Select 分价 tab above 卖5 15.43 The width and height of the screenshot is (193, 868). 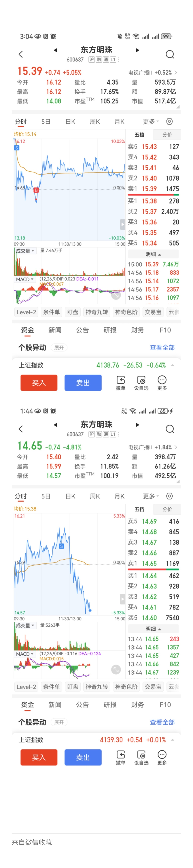point(167,134)
